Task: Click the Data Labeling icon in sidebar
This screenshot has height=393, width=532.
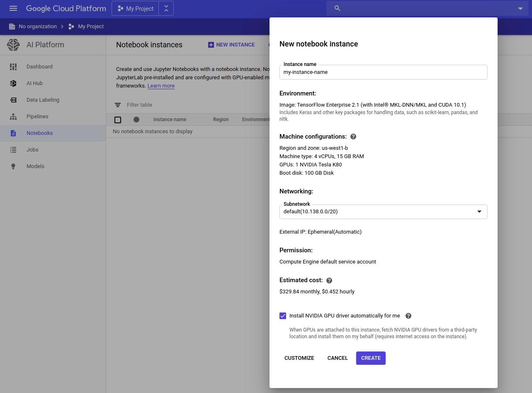Action: 13,100
